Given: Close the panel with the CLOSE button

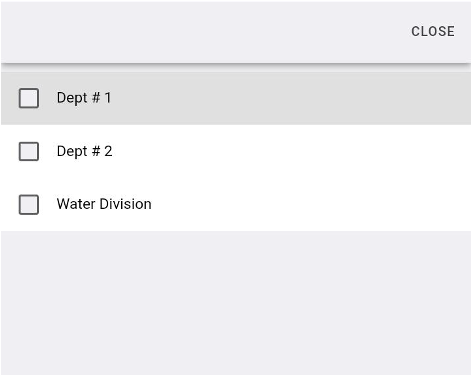Looking at the screenshot, I should [x=433, y=31].
